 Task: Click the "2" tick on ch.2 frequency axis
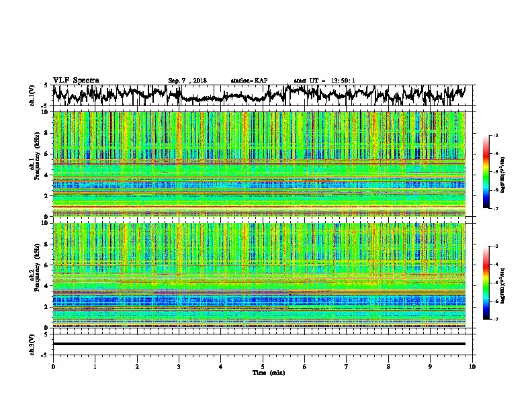pos(48,307)
